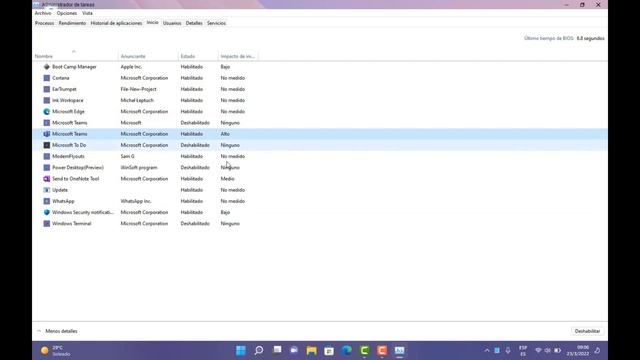
Task: Click 'Michal Leptuch' publisher cell
Action: 137,100
